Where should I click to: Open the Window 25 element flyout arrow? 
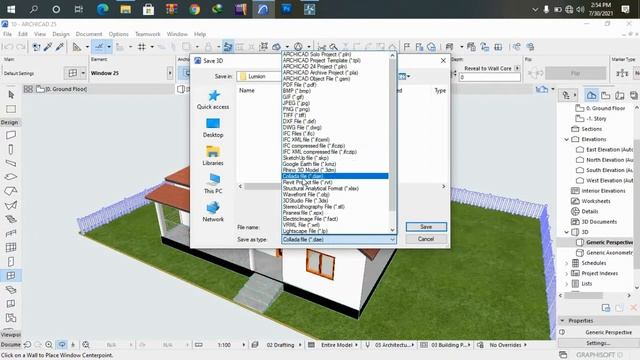[170, 73]
